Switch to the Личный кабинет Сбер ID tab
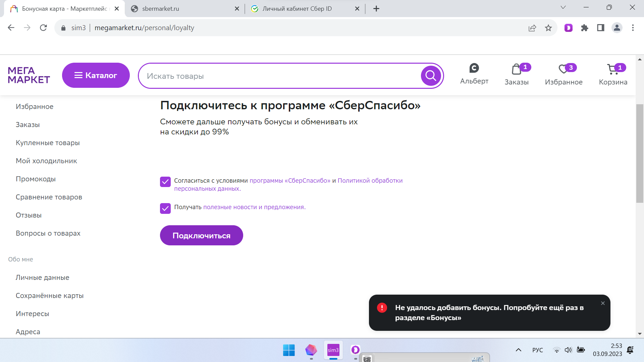 (306, 9)
